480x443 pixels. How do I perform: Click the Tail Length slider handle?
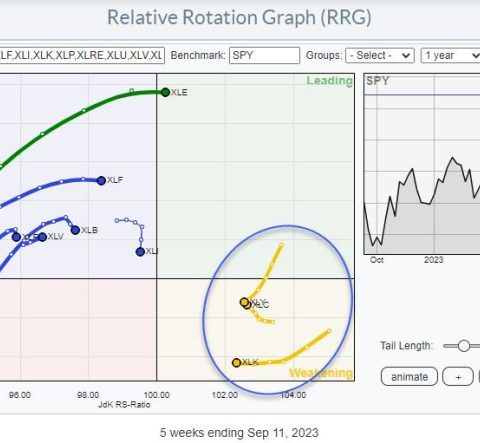(463, 346)
